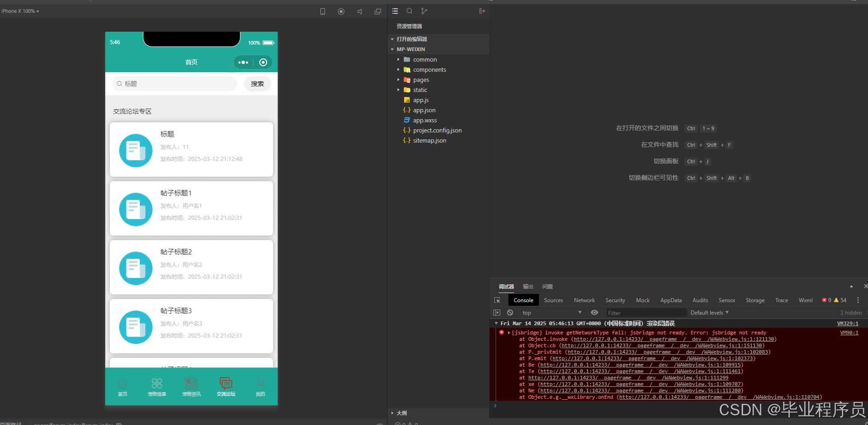Click the red error count indicator
Screen dimensions: 868x425
click(827, 300)
